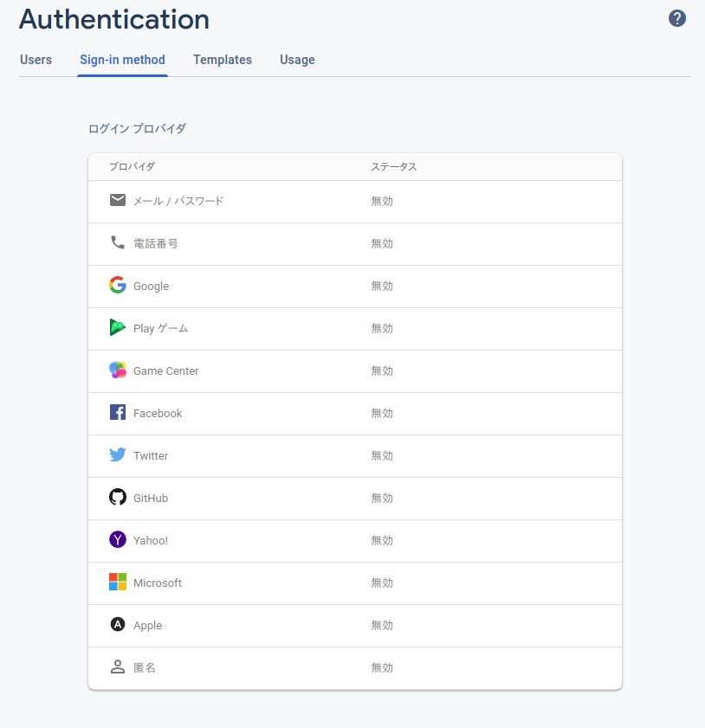Image resolution: width=705 pixels, height=728 pixels.
Task: Open the help question mark icon
Action: point(677,18)
